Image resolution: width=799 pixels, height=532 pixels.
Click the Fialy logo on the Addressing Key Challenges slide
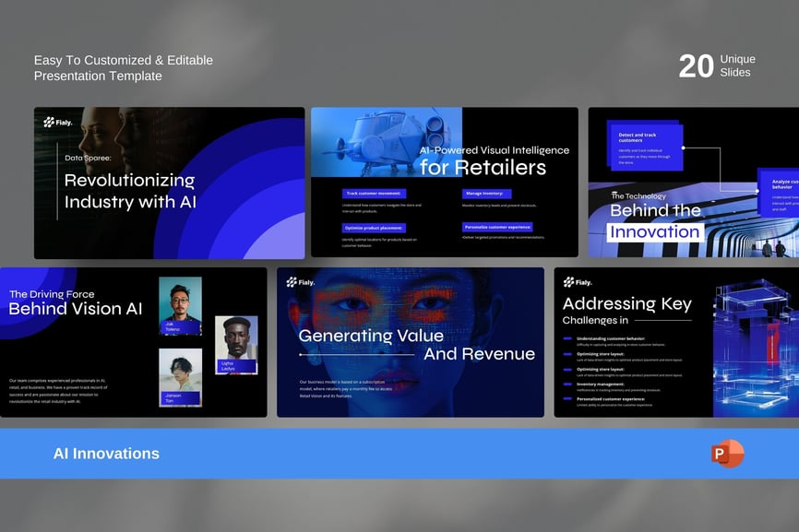tap(578, 282)
